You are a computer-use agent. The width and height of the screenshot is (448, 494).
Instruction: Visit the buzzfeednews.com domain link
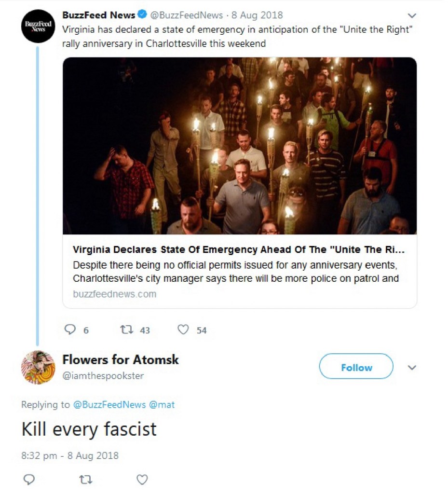click(115, 294)
